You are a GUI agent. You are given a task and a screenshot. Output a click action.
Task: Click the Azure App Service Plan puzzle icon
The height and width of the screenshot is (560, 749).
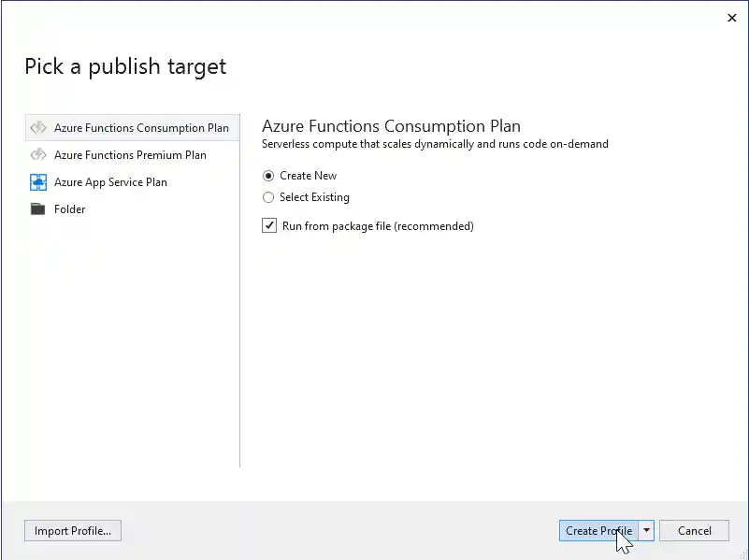(x=38, y=181)
